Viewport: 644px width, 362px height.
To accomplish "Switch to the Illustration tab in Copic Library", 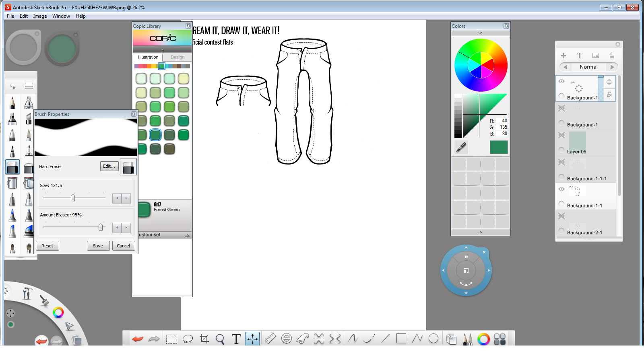I will click(x=148, y=57).
